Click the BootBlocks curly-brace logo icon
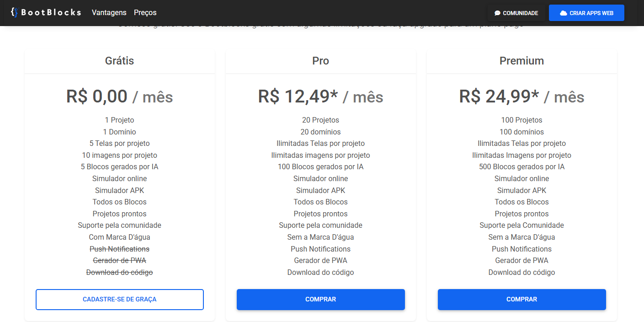The width and height of the screenshot is (644, 322). click(15, 12)
